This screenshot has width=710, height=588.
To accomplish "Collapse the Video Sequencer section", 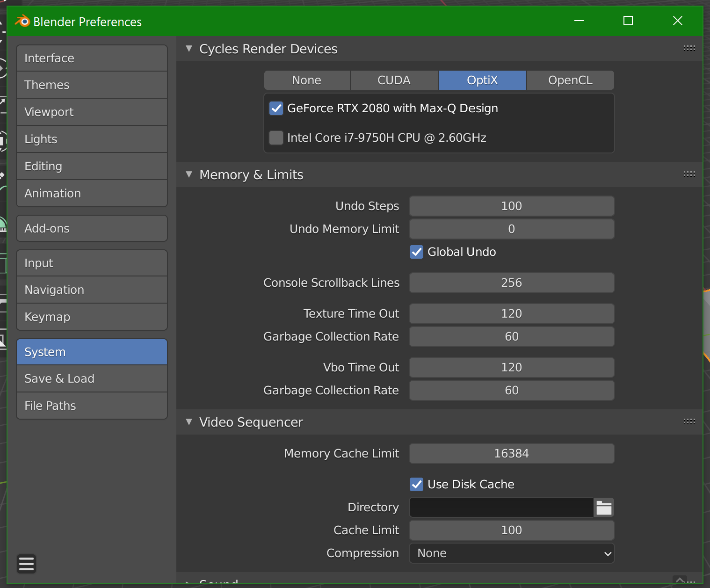I will coord(189,422).
